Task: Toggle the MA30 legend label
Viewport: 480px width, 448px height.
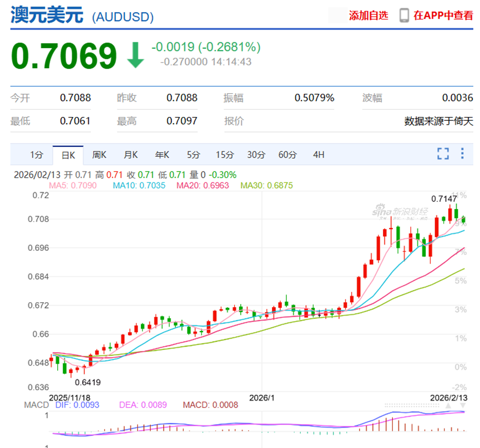Action: (266, 185)
